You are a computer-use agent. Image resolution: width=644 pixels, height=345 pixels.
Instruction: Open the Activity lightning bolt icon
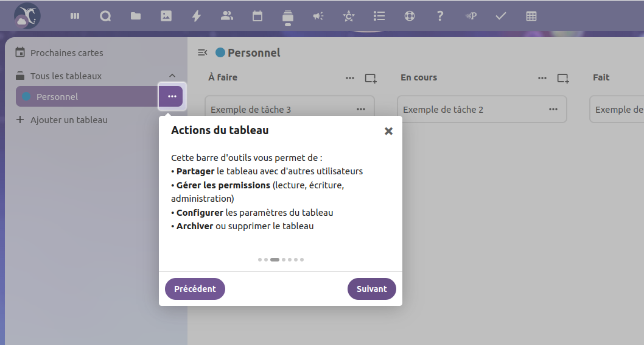click(x=197, y=16)
